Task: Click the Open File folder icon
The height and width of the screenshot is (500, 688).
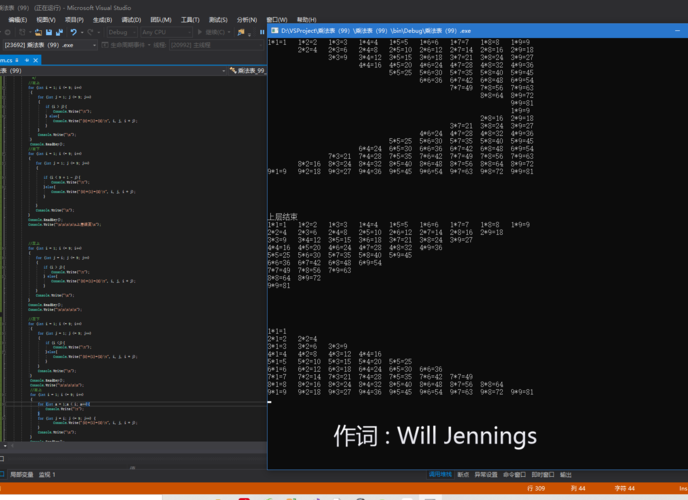Action: point(39,32)
